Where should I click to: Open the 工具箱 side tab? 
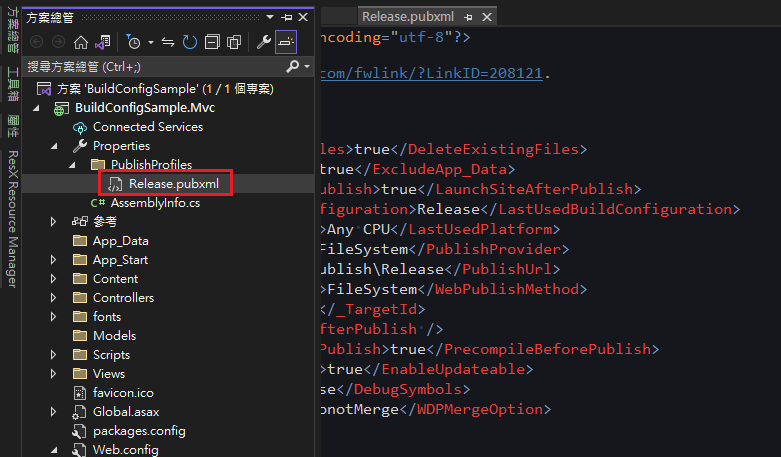[x=13, y=84]
